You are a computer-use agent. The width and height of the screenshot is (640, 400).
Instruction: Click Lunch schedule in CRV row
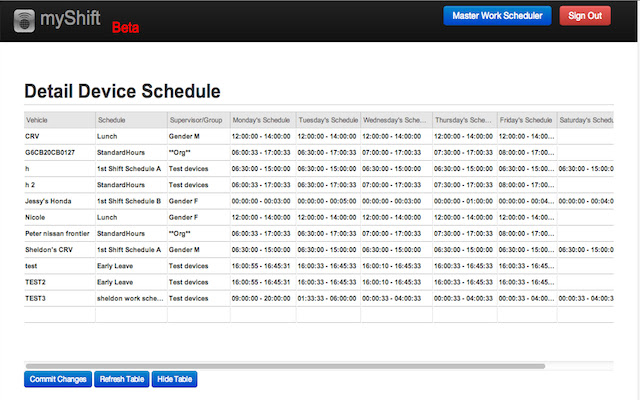click(131, 136)
